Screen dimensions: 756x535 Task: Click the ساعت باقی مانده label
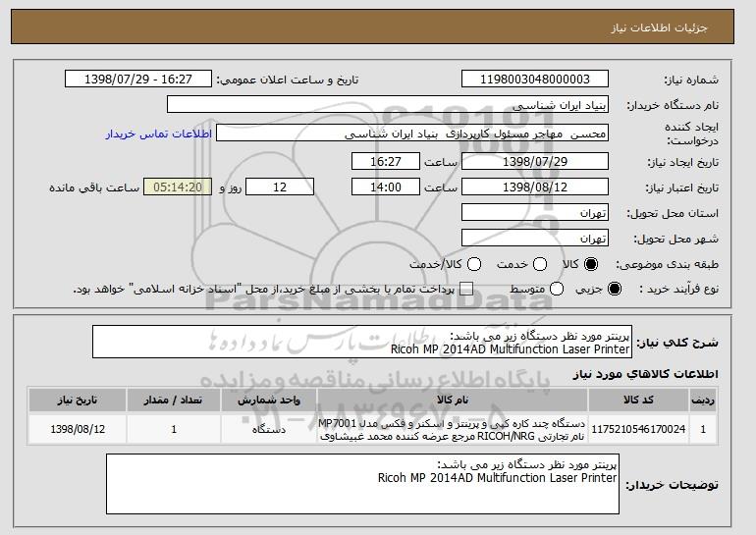tap(94, 187)
